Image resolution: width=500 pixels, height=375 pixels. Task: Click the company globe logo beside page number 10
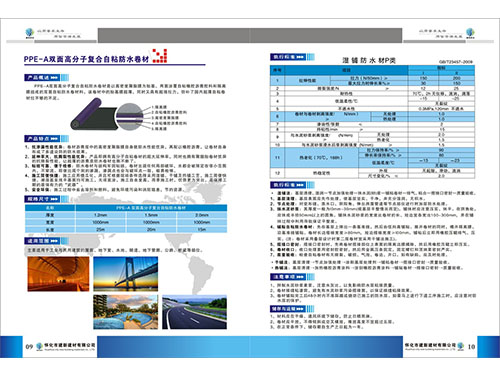coord(461,346)
